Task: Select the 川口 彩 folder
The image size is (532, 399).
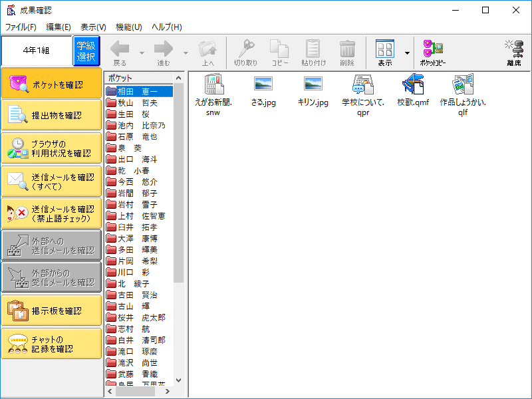Action: 128,273
